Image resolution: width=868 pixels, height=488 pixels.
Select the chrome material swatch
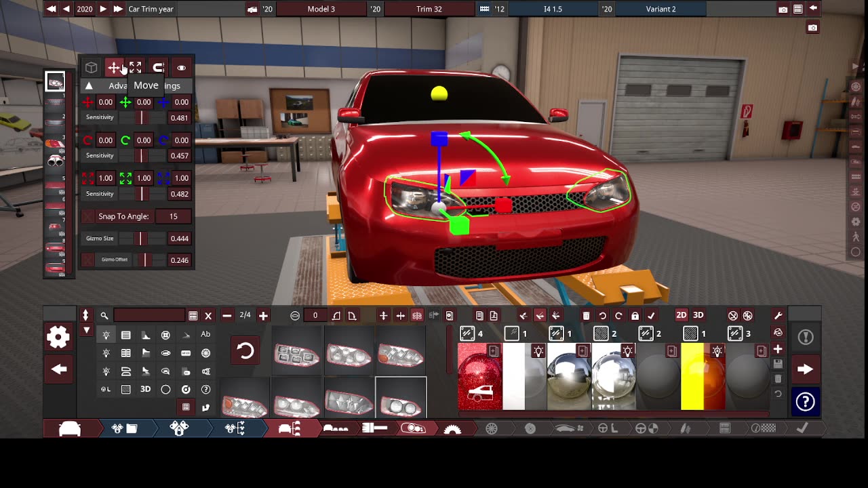(x=570, y=377)
